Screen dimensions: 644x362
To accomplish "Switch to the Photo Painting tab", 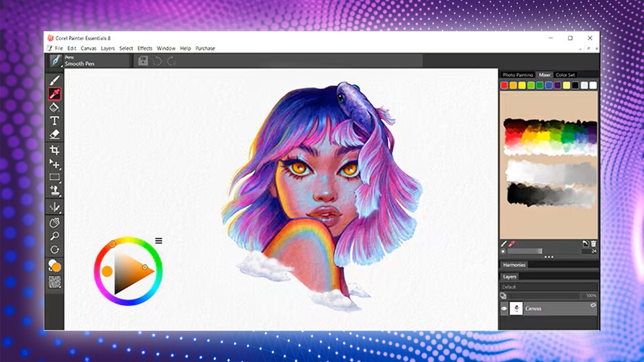I will (x=517, y=74).
